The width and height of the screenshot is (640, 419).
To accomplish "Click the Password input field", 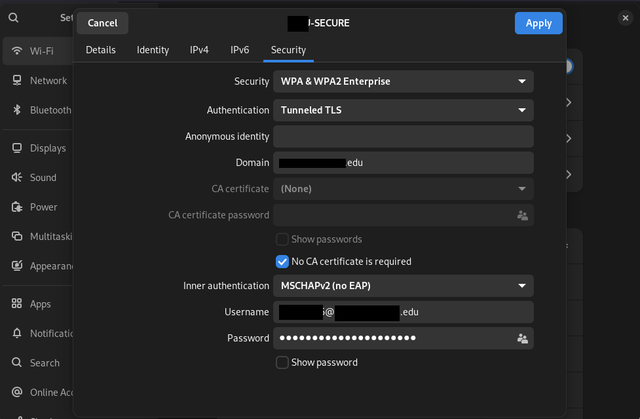I will 403,338.
